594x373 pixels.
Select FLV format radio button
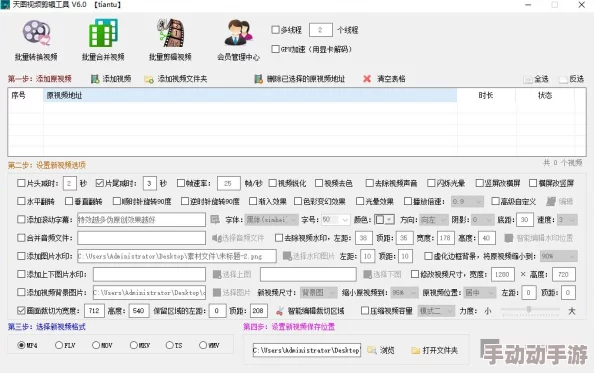tap(59, 345)
